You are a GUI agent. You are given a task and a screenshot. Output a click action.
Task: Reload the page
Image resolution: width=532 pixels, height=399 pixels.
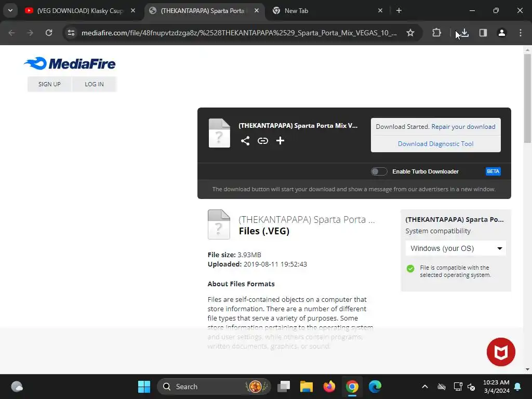(x=49, y=33)
